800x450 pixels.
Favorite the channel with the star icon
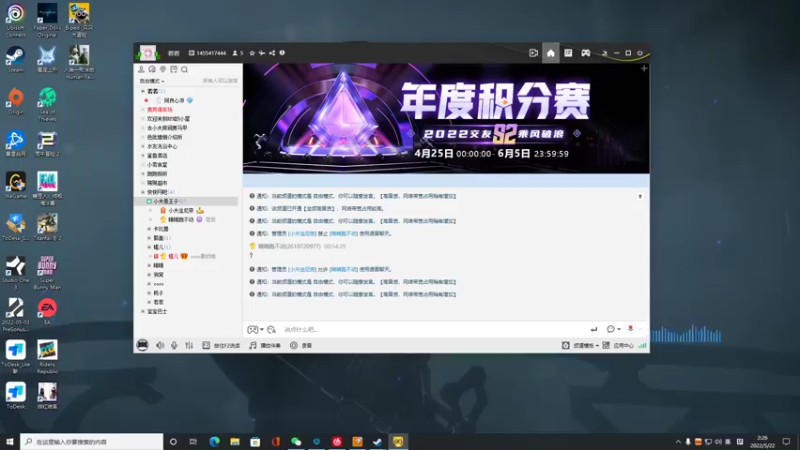[x=252, y=53]
